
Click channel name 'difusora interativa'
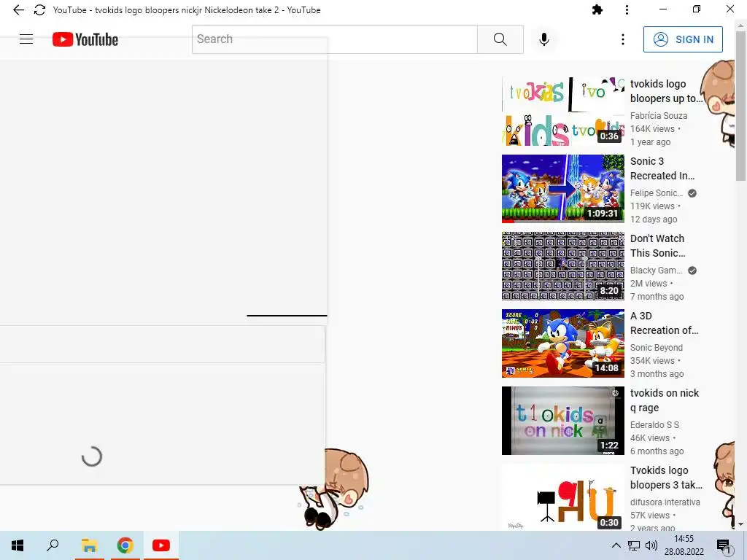pyautogui.click(x=665, y=502)
